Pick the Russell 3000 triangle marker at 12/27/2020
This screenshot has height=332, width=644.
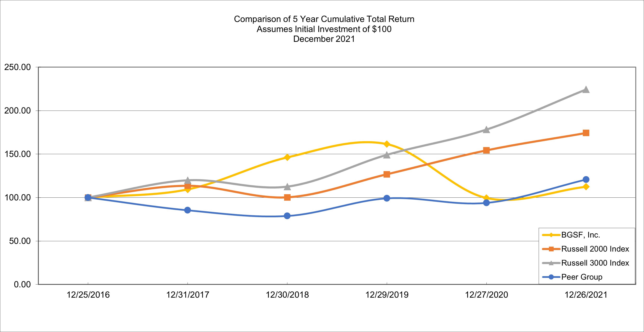point(486,130)
